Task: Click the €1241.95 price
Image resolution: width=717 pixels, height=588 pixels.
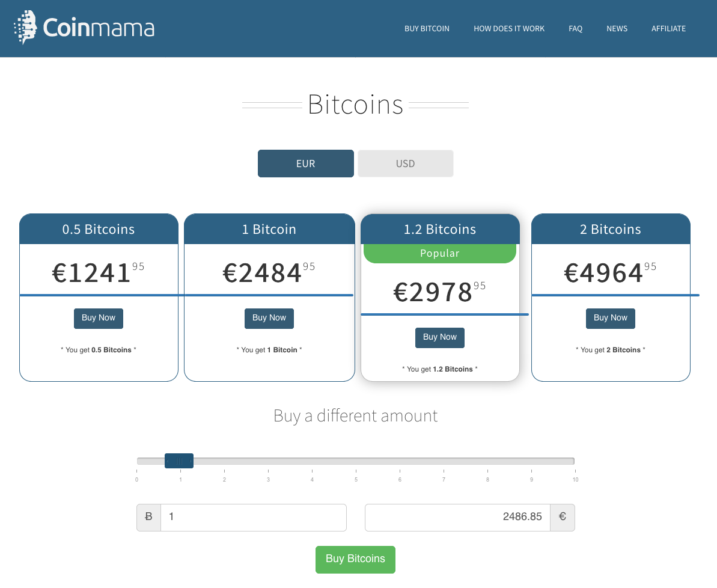Action: [x=99, y=273]
